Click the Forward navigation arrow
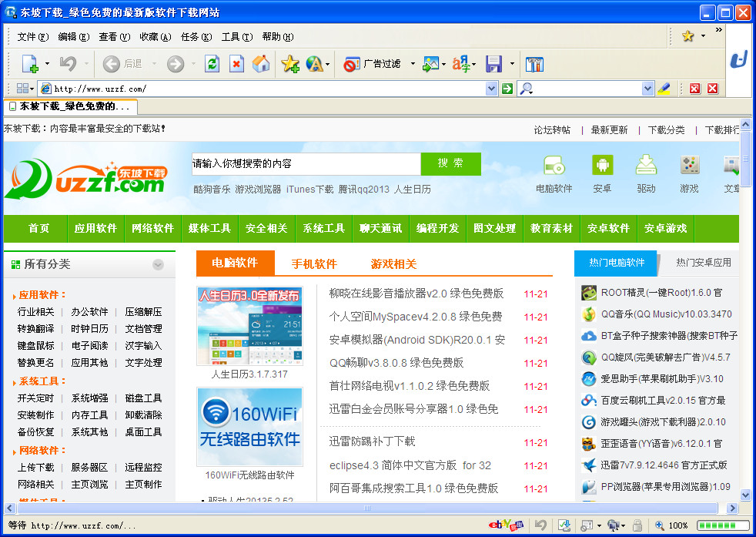Viewport: 756px width, 537px height. pos(176,63)
